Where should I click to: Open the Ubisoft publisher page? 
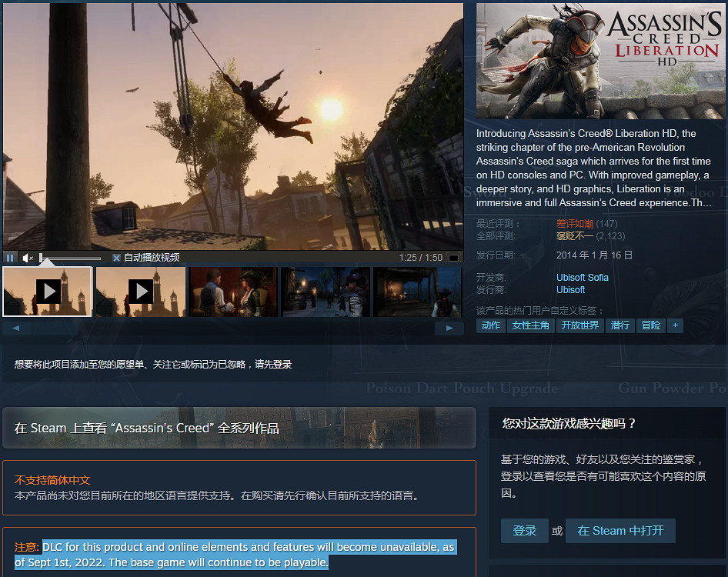coord(571,290)
